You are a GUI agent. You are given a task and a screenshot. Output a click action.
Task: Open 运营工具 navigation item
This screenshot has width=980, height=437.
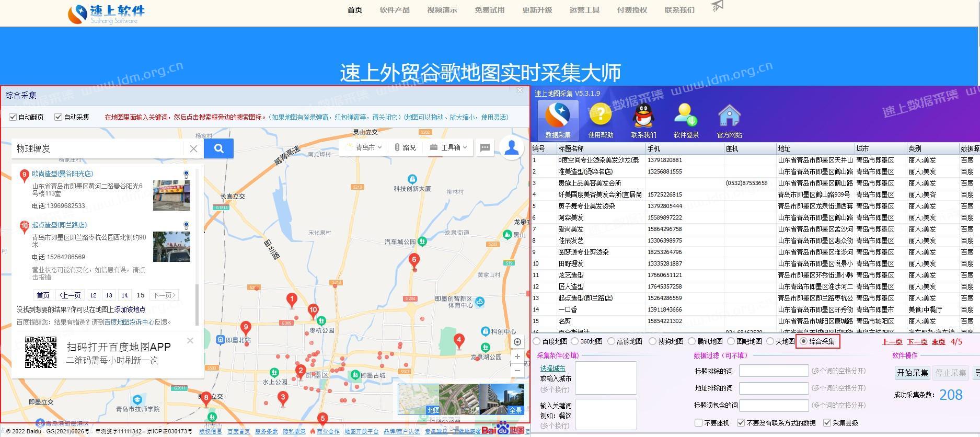tap(584, 10)
